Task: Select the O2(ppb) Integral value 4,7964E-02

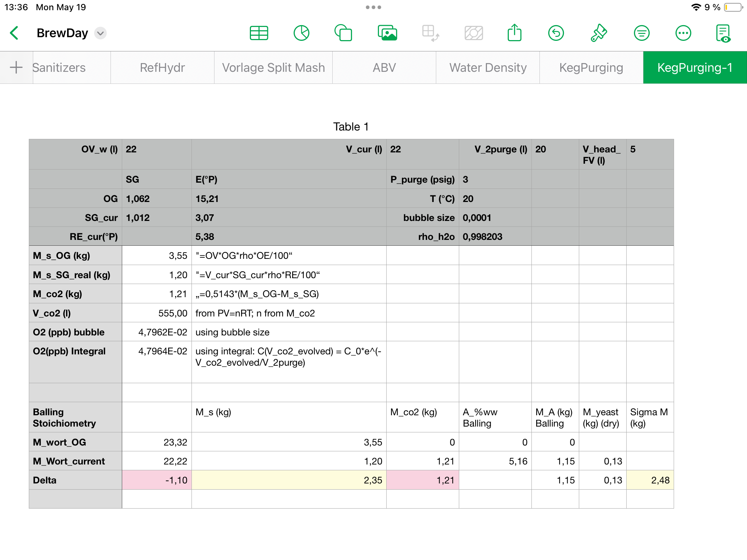Action: click(157, 362)
